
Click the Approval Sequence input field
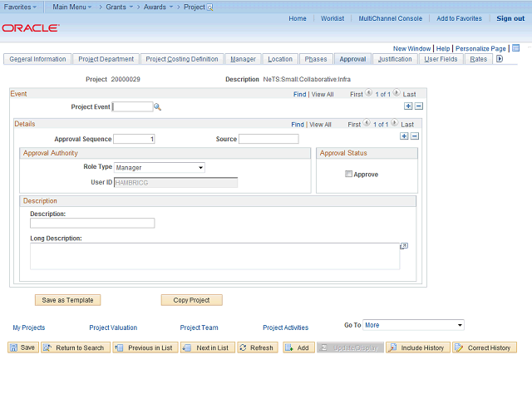coord(134,139)
